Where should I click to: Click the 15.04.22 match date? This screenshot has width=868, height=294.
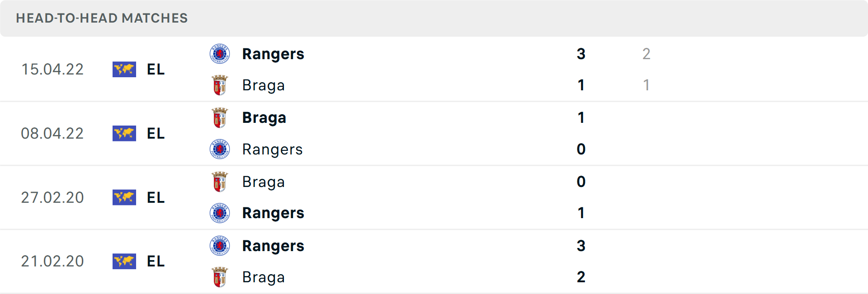tap(52, 70)
